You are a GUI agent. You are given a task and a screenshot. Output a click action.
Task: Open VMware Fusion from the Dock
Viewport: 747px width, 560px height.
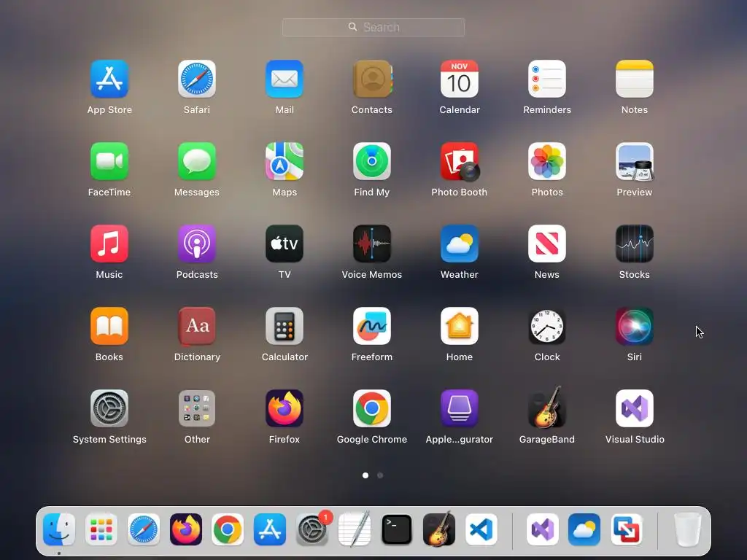[627, 529]
